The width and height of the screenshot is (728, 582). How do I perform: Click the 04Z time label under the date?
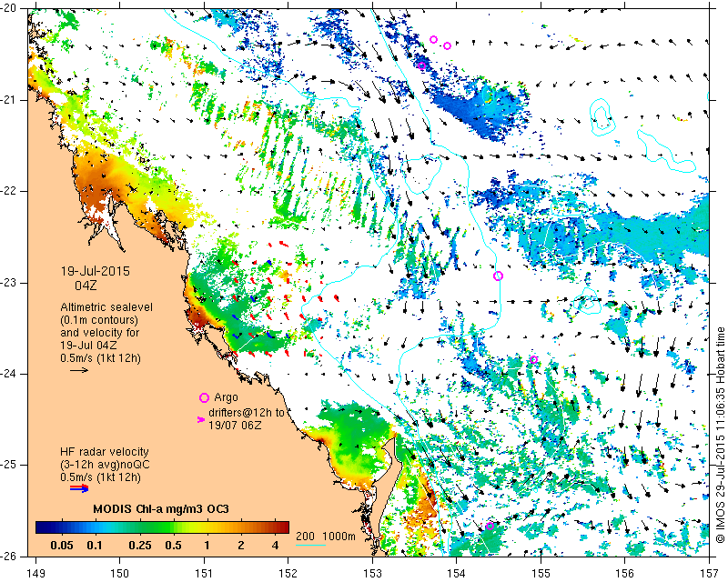point(86,285)
